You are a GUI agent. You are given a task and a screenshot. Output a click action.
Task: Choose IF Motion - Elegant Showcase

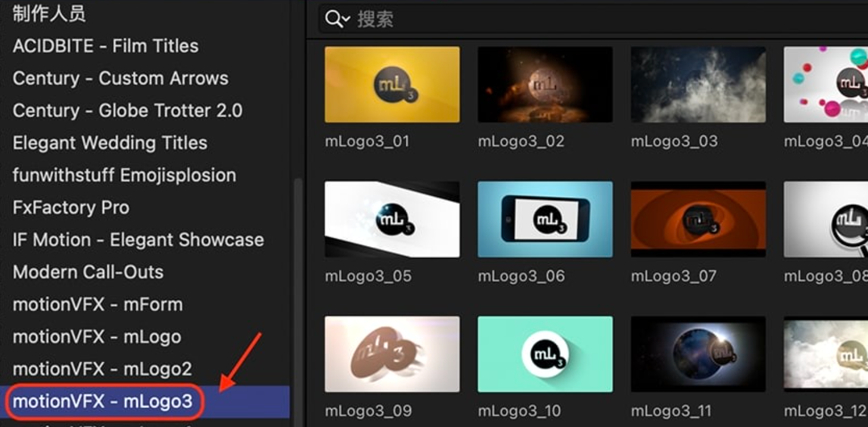coord(138,239)
